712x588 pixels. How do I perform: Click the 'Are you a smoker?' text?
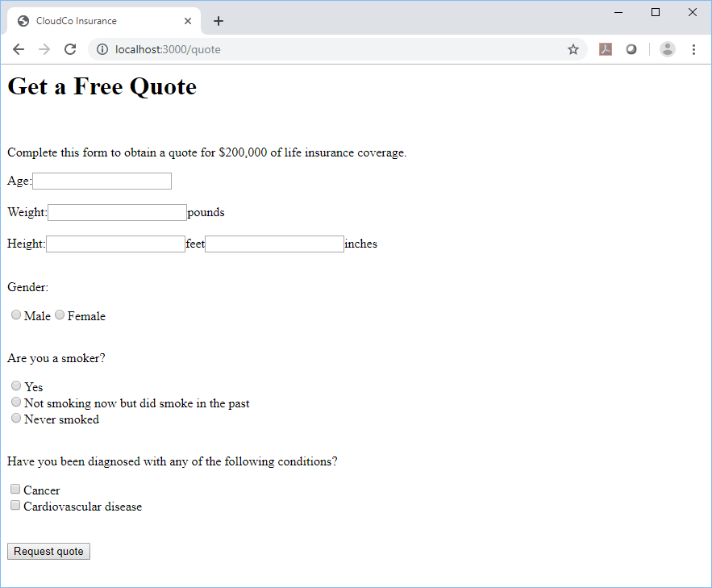click(56, 358)
